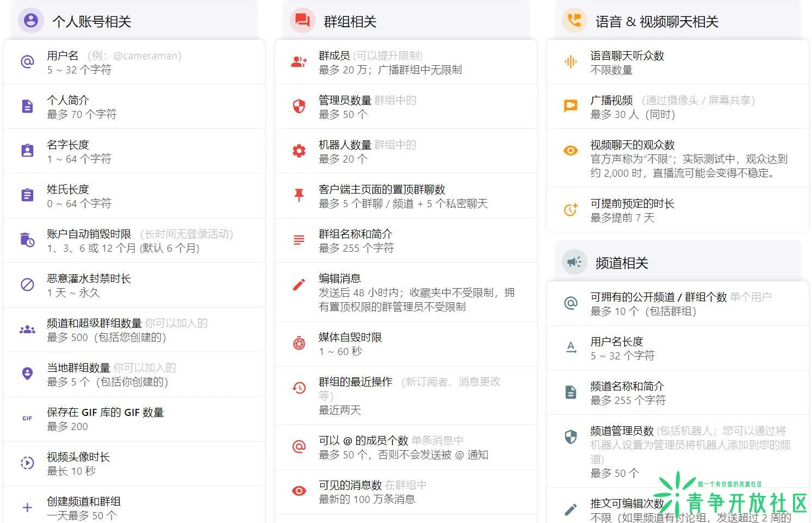The width and height of the screenshot is (812, 523).
Task: Click the text 最多 500（包括您创建的）
Action: tap(107, 337)
